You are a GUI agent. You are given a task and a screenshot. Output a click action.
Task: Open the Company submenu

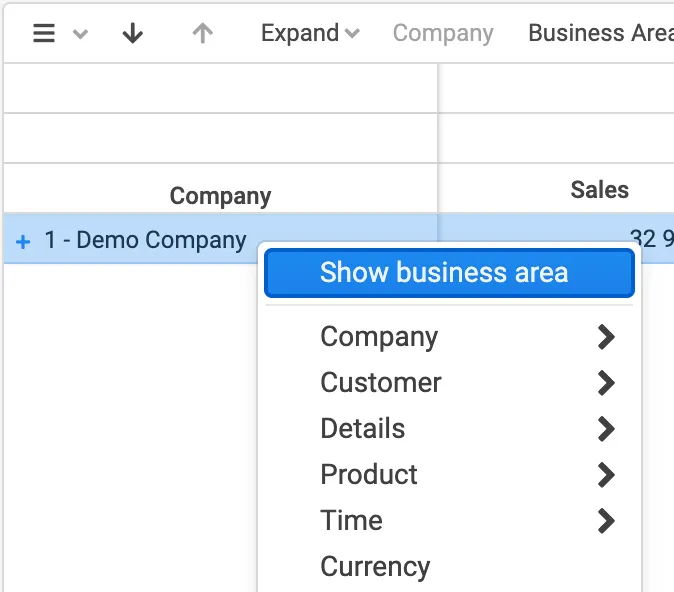[379, 337]
